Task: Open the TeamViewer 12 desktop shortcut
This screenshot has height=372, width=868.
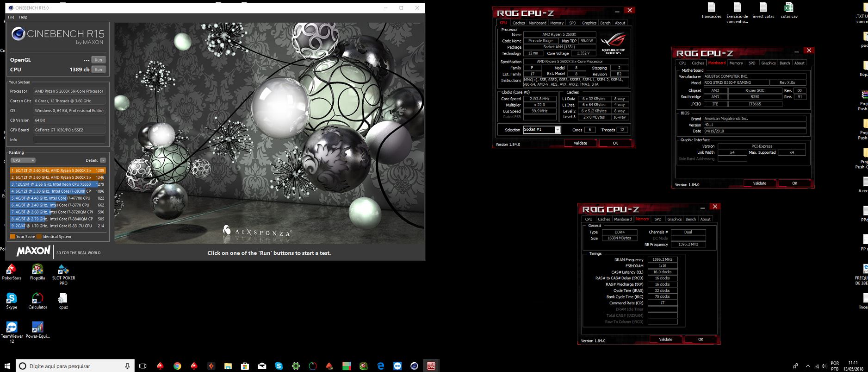Action: click(12, 332)
